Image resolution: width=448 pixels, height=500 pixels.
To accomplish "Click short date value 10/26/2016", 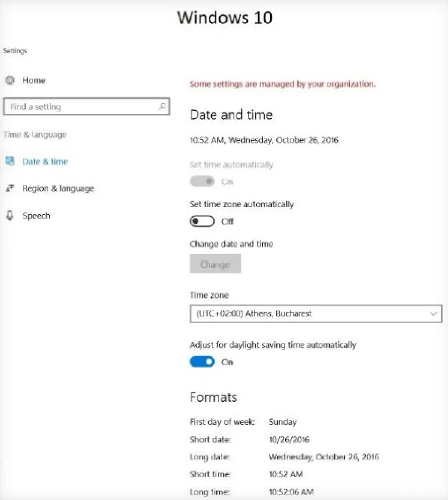I will (289, 439).
